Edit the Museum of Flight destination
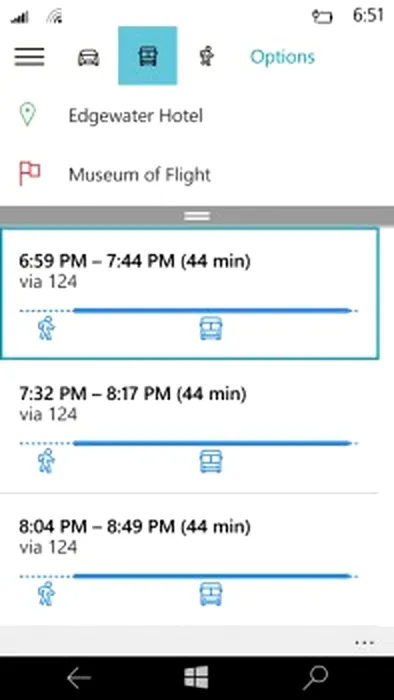This screenshot has width=394, height=700. [x=139, y=175]
